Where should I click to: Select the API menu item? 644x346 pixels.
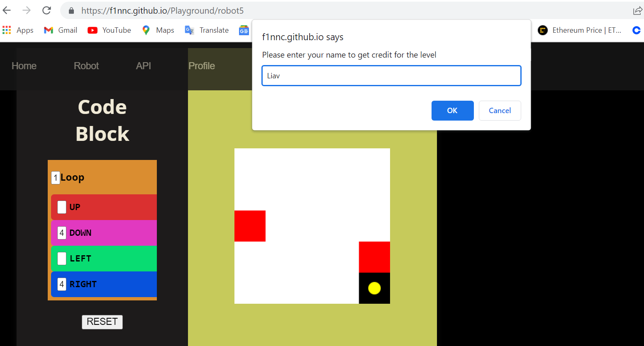click(x=143, y=65)
